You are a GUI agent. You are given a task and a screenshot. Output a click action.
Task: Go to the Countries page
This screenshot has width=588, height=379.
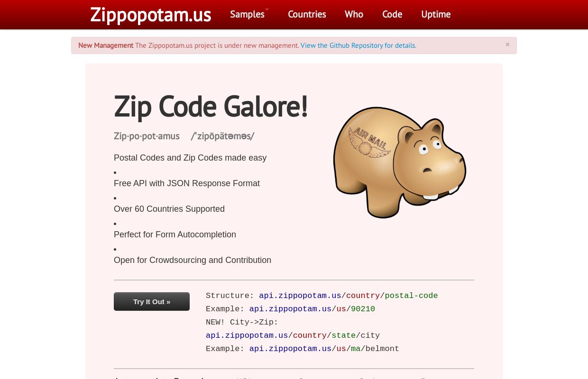click(307, 14)
